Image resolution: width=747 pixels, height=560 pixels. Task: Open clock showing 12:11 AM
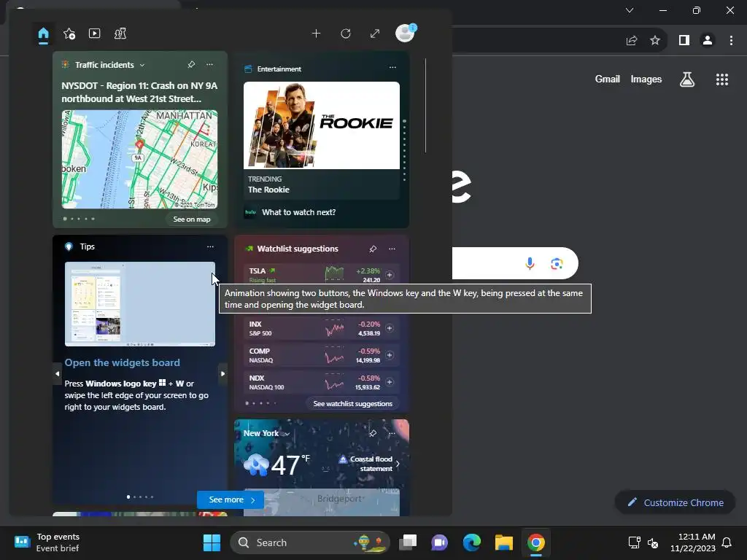[x=693, y=542]
